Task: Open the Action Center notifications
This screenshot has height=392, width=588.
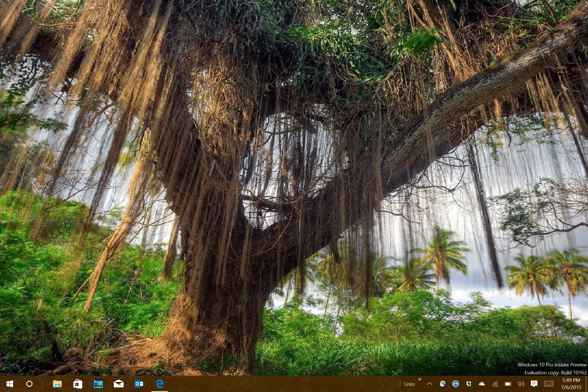Action: 534,384
